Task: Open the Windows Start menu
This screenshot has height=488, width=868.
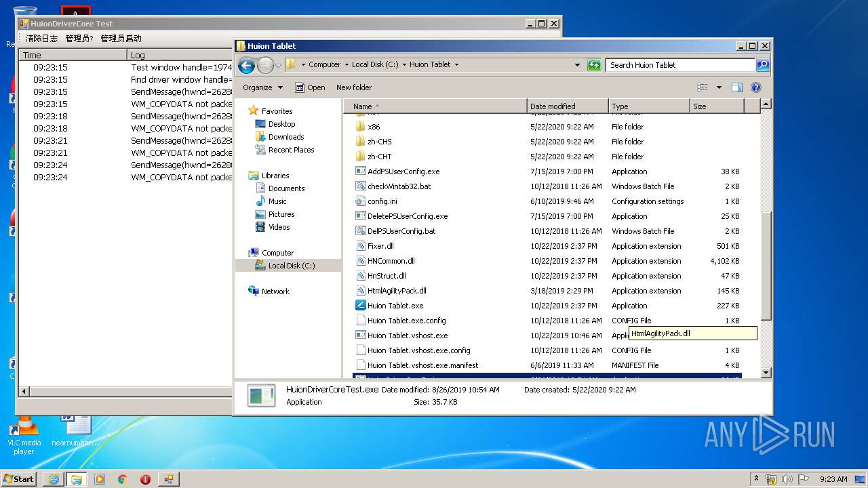Action: pyautogui.click(x=18, y=479)
